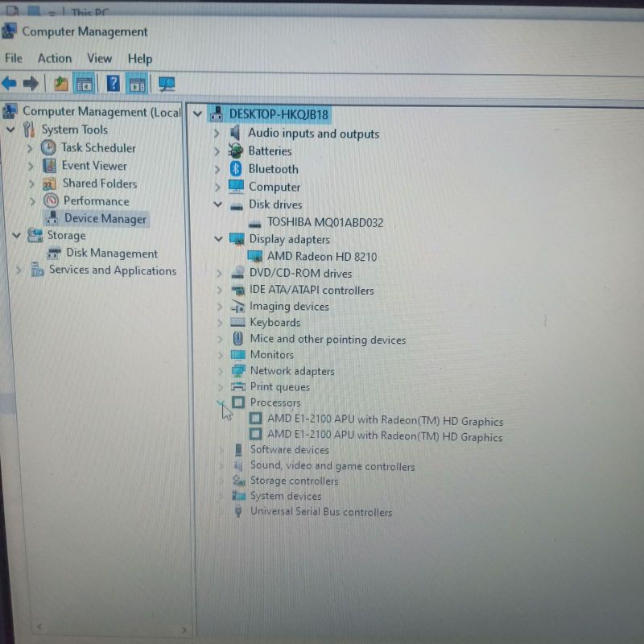Select Computer Management (Local) root node
Screen dimensions: 644x644
[101, 112]
